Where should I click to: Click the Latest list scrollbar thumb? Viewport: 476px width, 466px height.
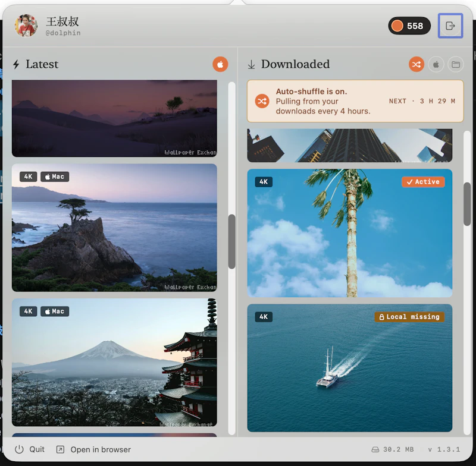[231, 242]
